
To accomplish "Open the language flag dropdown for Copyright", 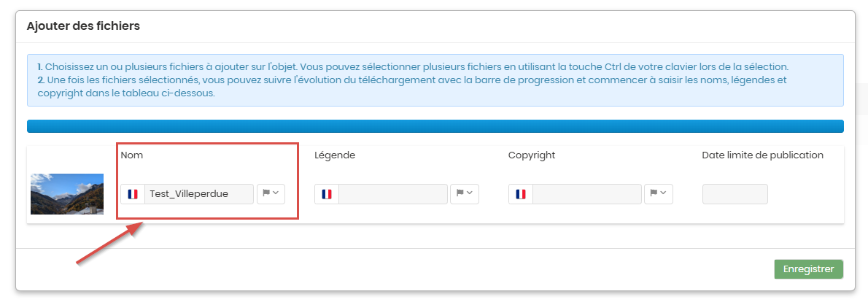I will pyautogui.click(x=658, y=194).
